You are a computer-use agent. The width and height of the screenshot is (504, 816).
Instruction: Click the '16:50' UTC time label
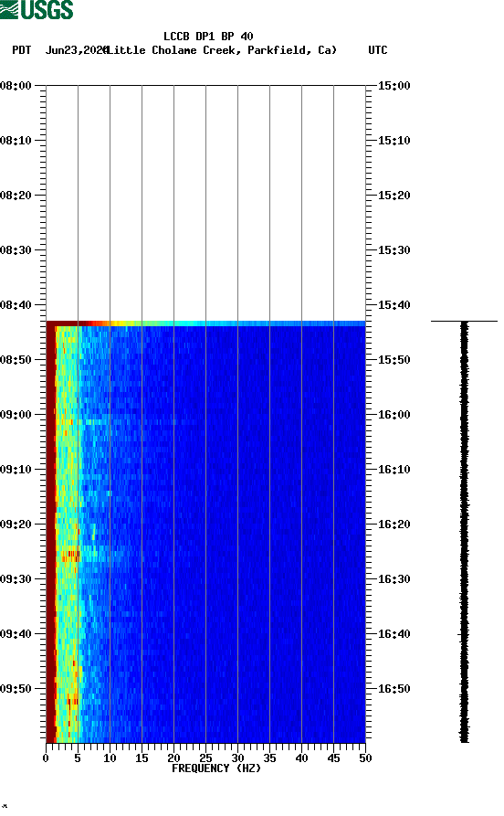[394, 688]
